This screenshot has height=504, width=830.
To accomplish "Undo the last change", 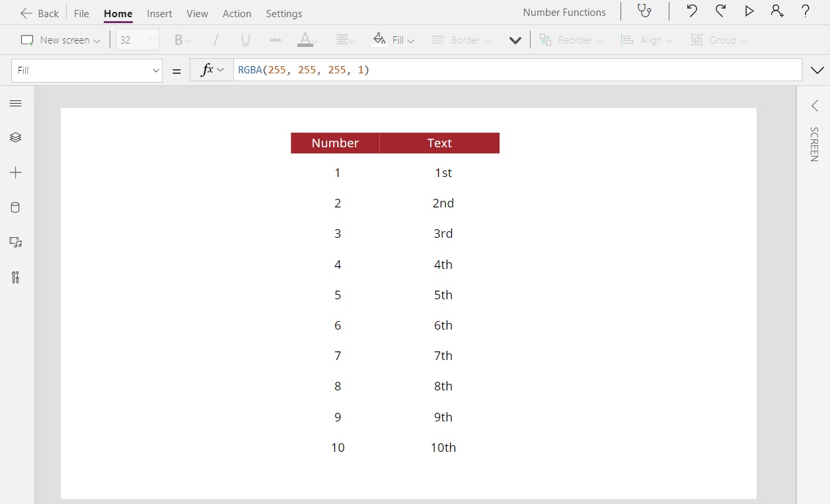I will pyautogui.click(x=691, y=11).
